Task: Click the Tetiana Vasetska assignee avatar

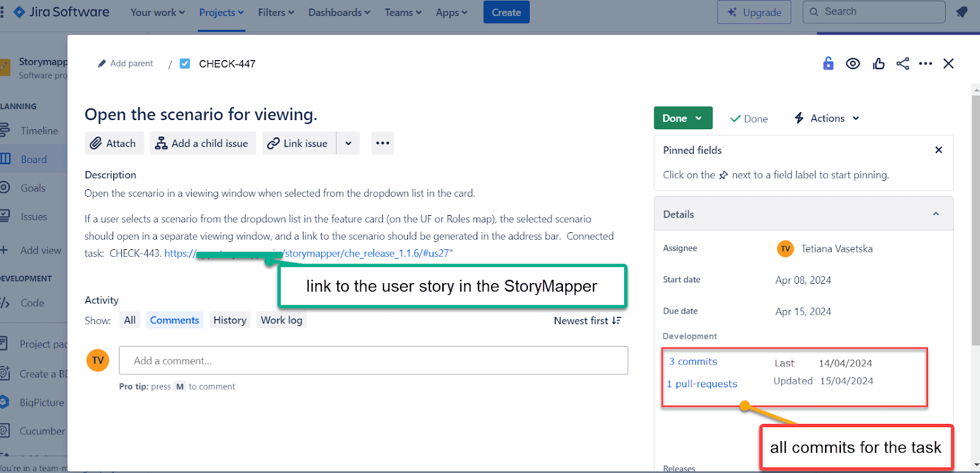Action: click(785, 249)
